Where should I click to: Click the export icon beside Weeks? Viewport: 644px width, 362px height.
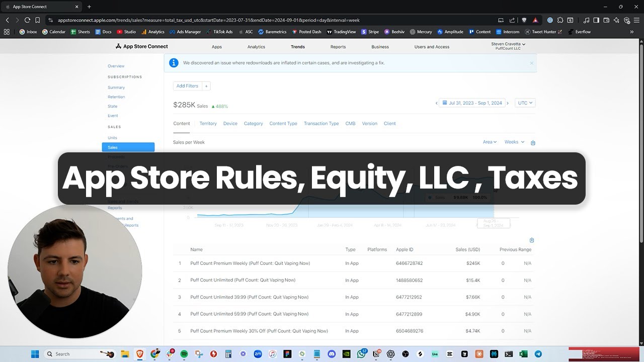[533, 142]
